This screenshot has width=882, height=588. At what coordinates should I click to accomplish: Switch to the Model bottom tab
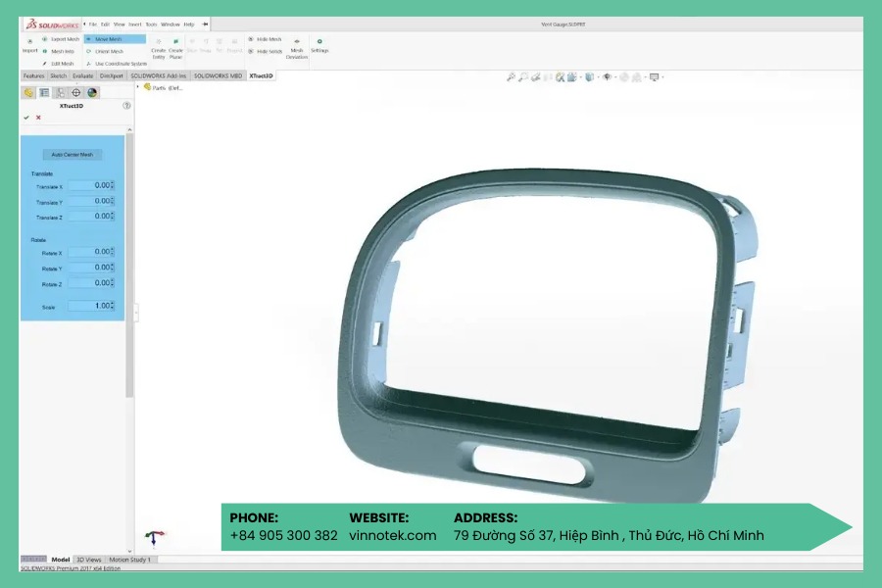pyautogui.click(x=61, y=560)
